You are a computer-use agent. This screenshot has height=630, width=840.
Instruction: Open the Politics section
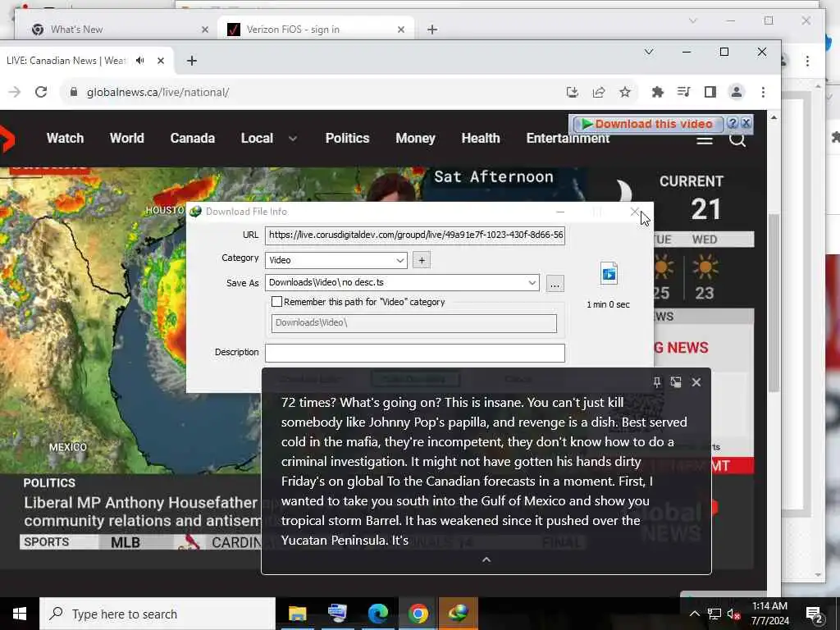[347, 138]
